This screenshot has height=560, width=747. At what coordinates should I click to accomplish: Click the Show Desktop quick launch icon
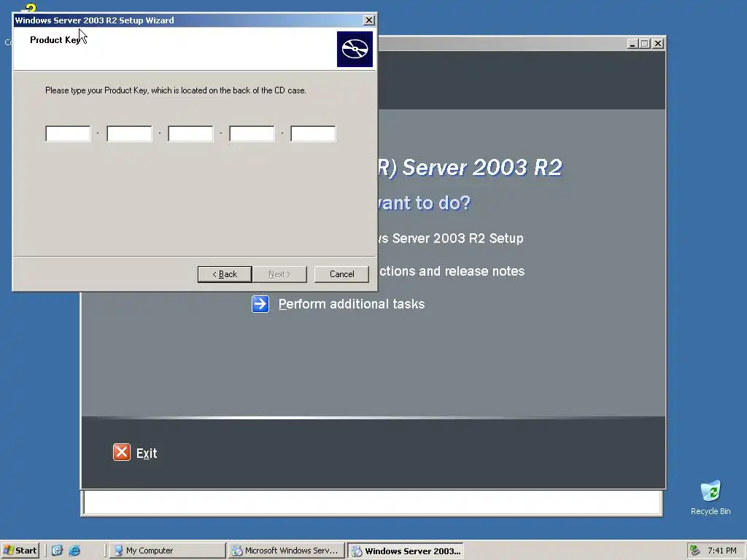57,551
